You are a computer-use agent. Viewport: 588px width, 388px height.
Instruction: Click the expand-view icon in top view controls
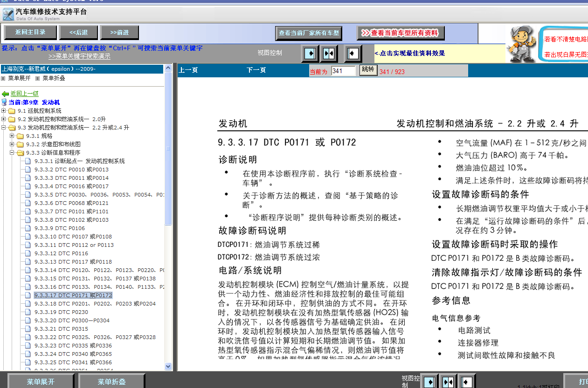click(310, 53)
